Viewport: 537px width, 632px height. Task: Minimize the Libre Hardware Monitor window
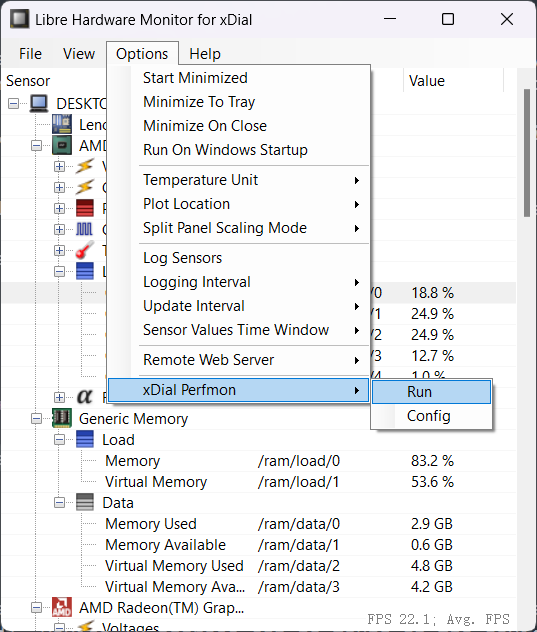(x=390, y=19)
